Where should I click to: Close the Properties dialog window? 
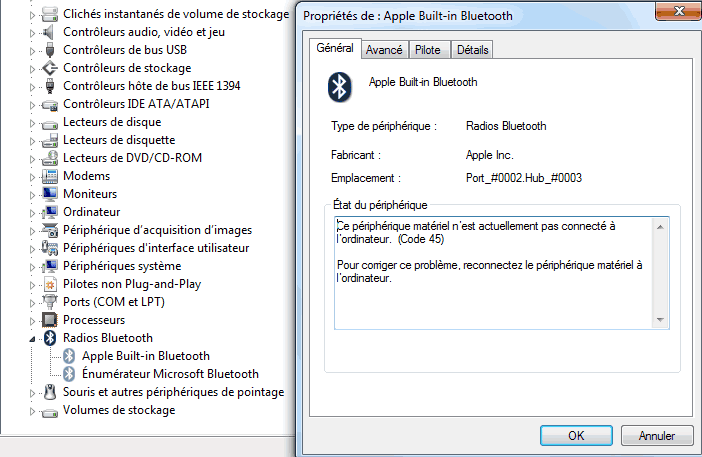[x=679, y=11]
